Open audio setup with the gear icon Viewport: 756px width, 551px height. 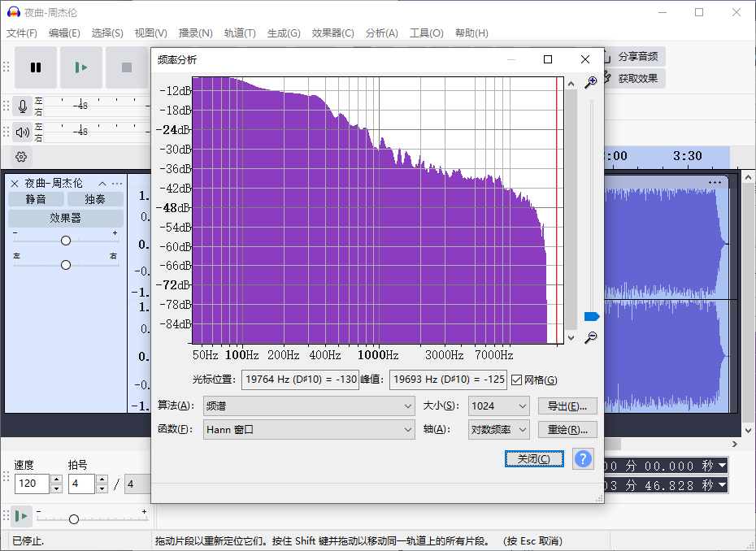(x=20, y=157)
